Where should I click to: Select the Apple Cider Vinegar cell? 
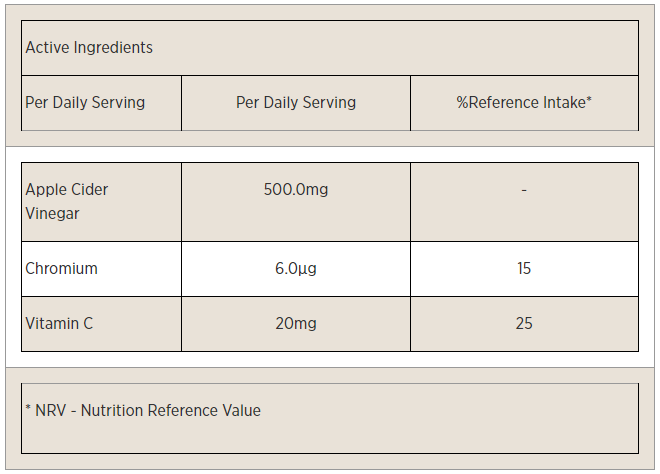tap(101, 202)
